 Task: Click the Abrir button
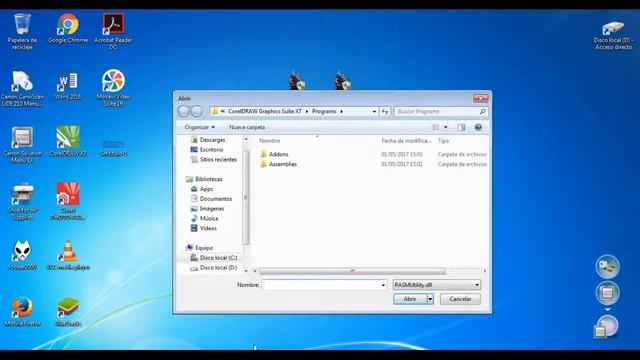(x=410, y=299)
